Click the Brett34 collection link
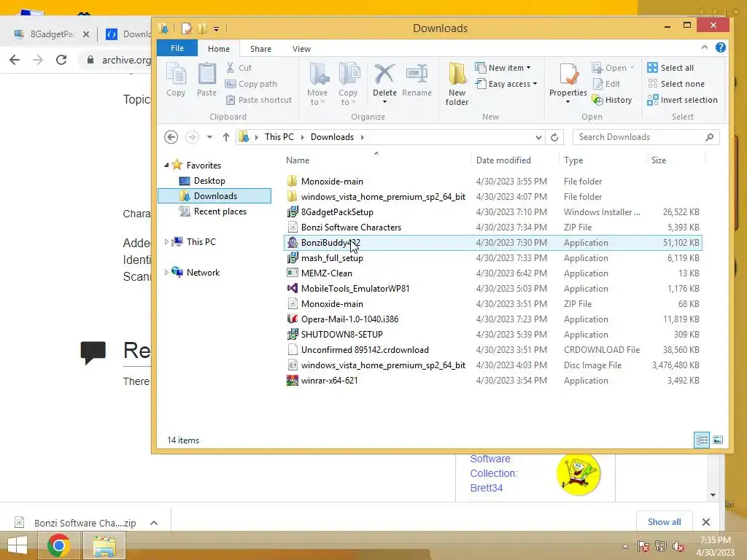The image size is (747, 560). (487, 488)
